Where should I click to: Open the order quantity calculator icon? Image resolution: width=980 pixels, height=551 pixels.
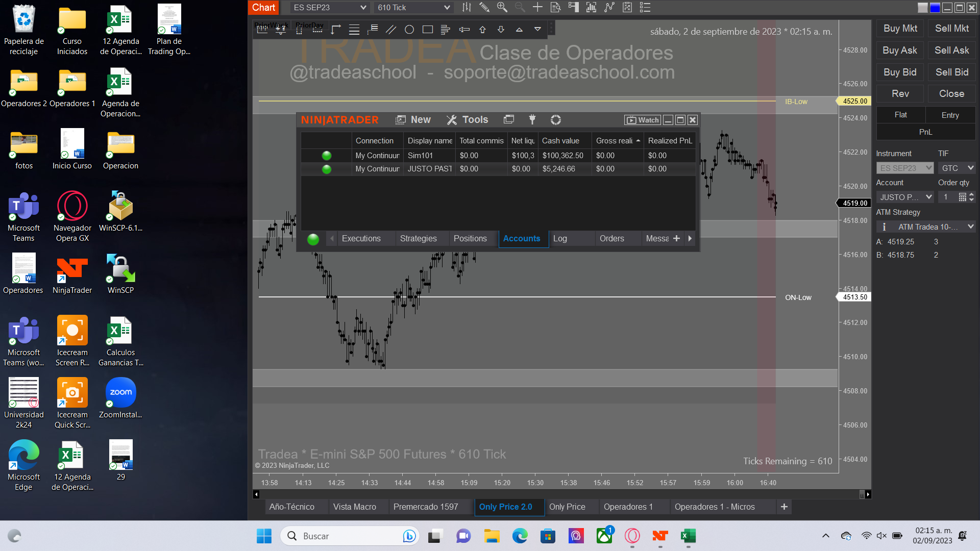962,197
